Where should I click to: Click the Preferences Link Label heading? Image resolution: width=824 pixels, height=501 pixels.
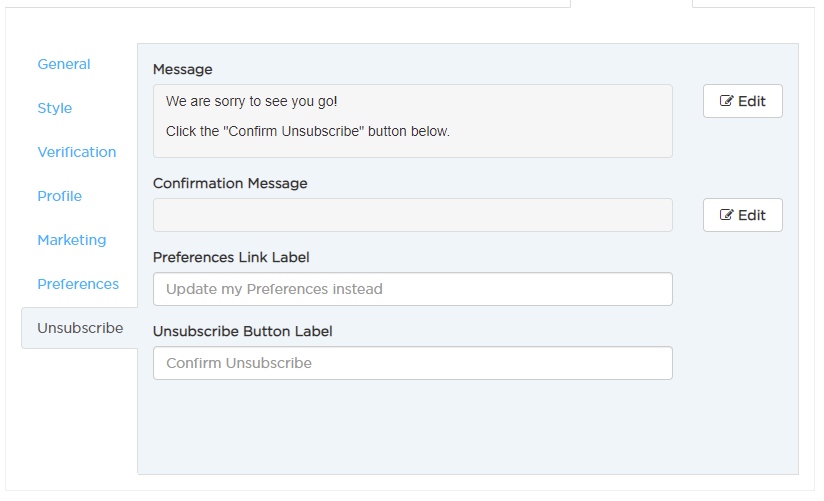click(231, 258)
